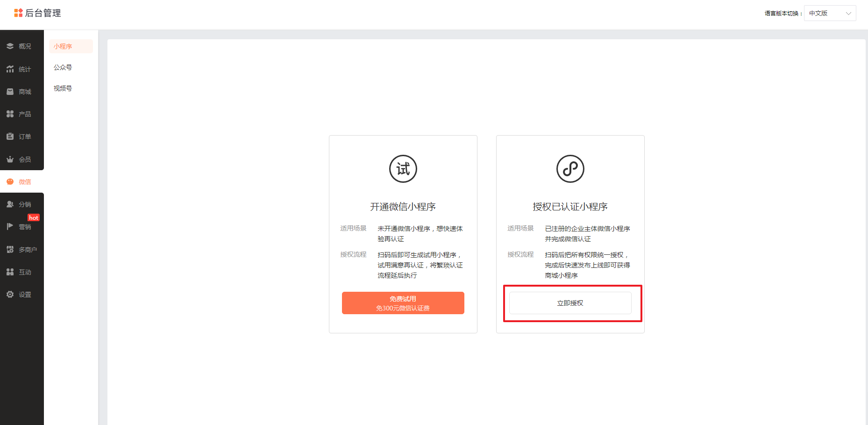Screen dimensions: 868x425
Task: Click the 营销 flag icon in sidebar
Action: pyautogui.click(x=10, y=227)
